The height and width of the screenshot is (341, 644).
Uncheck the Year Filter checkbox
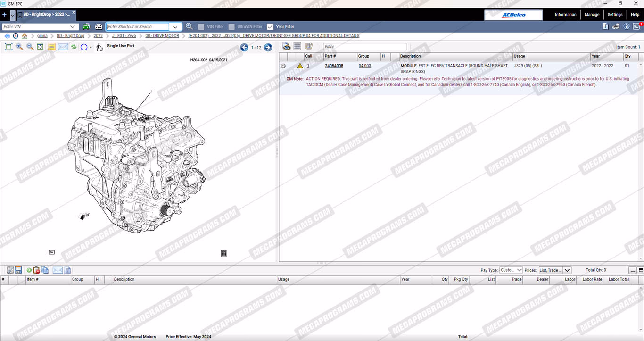tap(270, 27)
